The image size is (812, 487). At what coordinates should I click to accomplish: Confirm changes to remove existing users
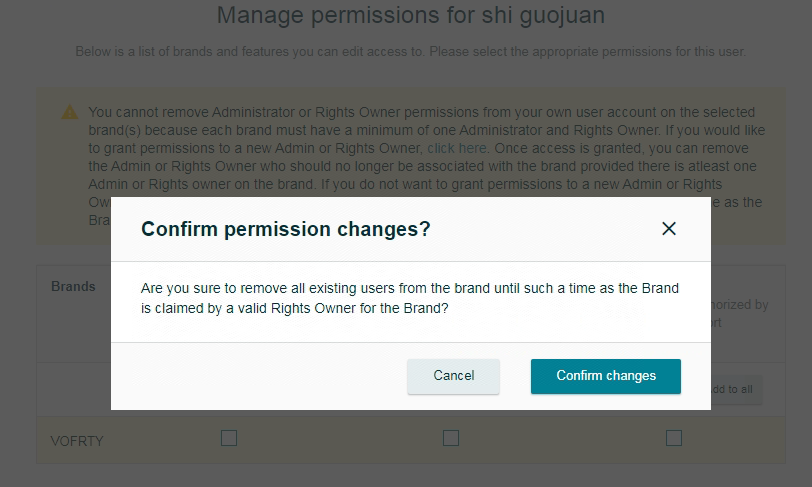[605, 376]
